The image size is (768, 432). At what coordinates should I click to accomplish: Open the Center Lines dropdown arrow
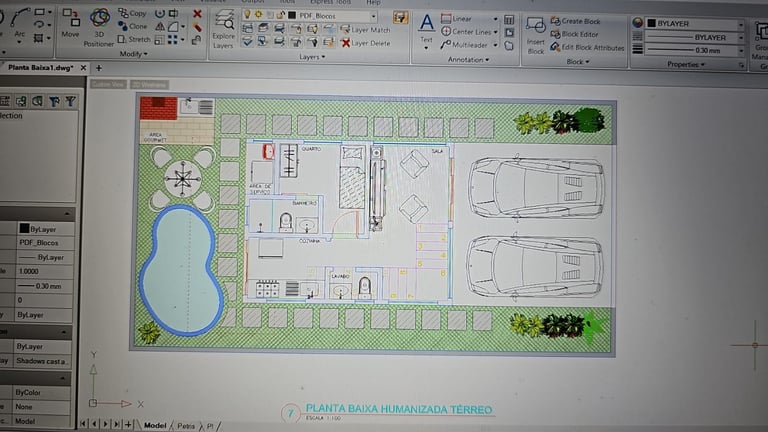[495, 32]
